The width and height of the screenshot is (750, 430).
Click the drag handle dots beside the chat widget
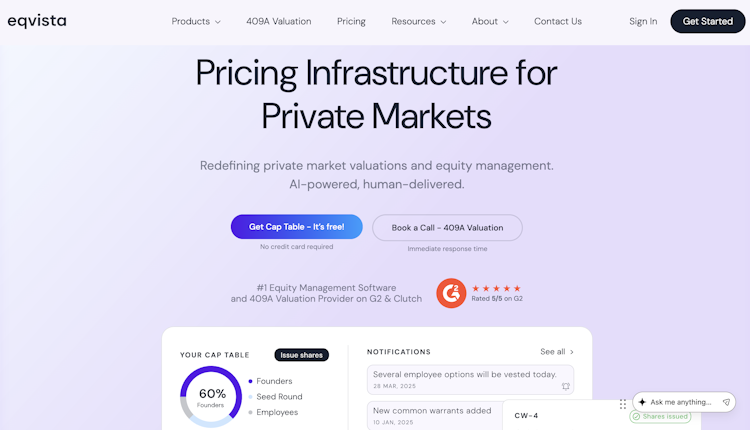pos(623,404)
